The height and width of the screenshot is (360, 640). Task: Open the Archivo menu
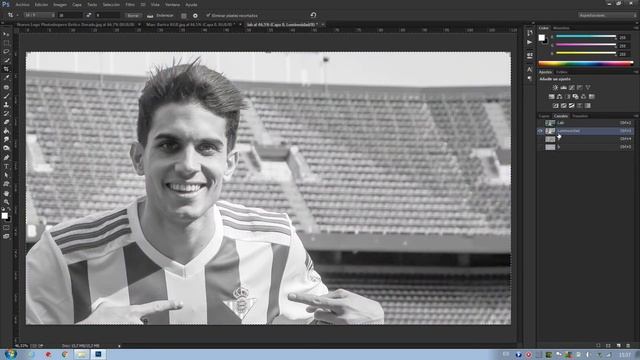coord(22,4)
